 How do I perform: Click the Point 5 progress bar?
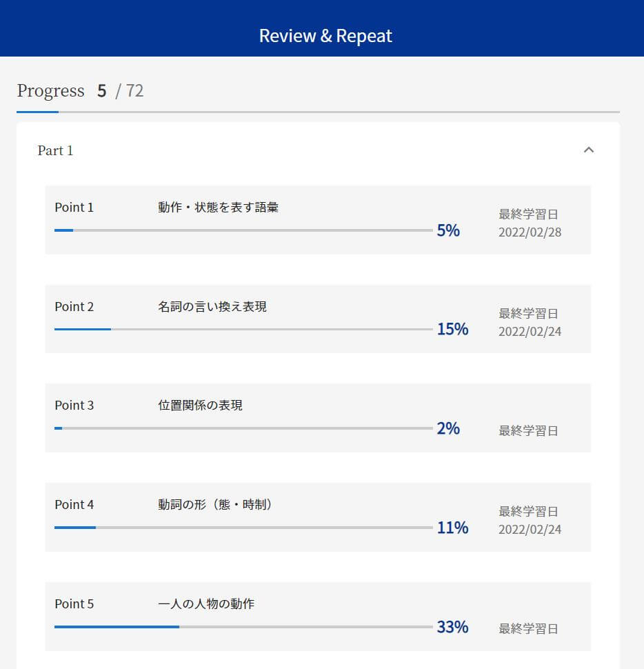pyautogui.click(x=243, y=627)
